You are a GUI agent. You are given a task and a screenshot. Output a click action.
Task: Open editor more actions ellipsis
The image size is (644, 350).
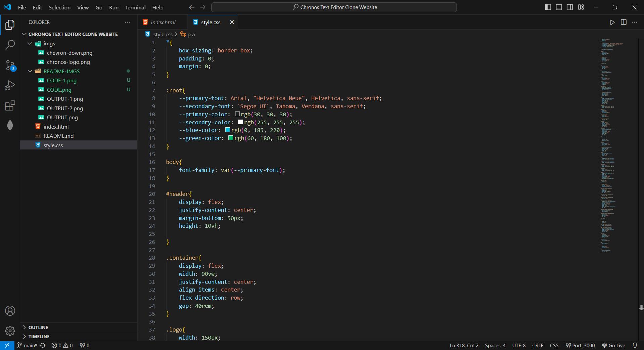pos(634,22)
